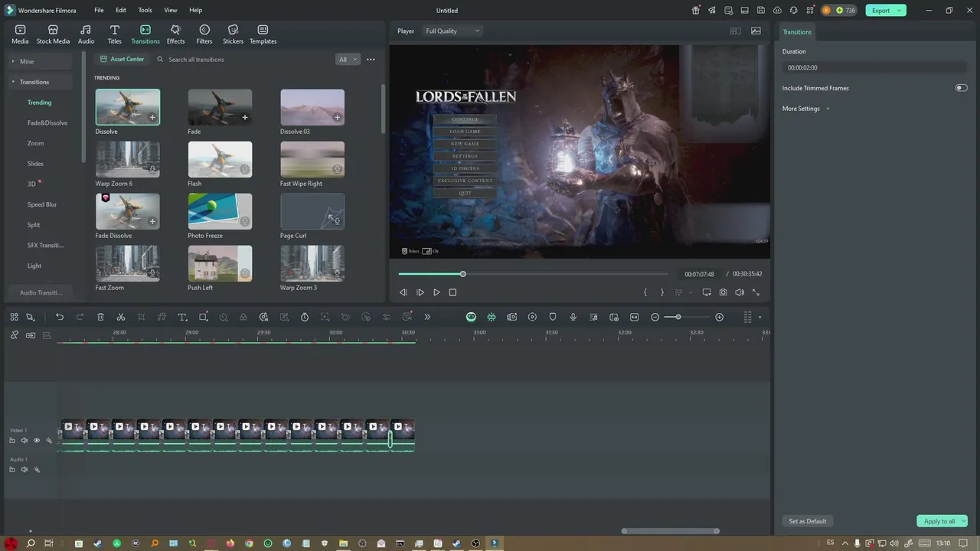
Task: Select the Page Curl transition thumbnail
Action: click(312, 211)
